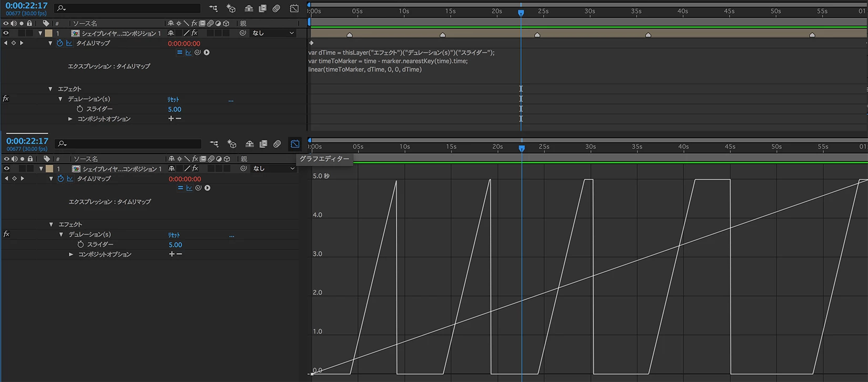Open parent なし dropdown in lower panel
This screenshot has height=382, width=868.
[x=273, y=168]
